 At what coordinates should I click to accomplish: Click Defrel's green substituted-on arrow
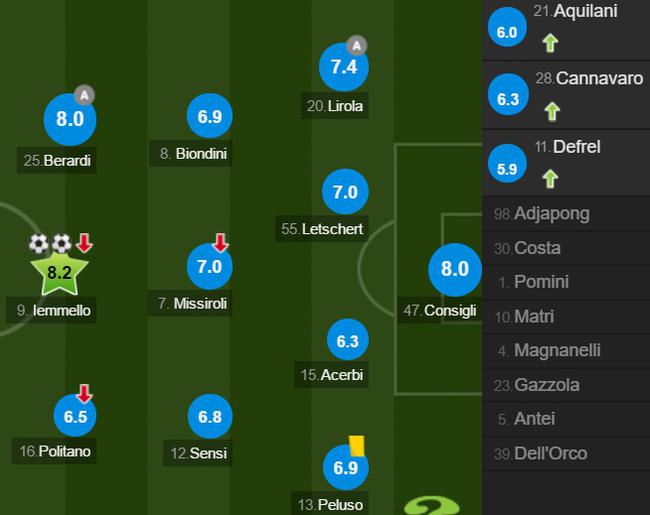pos(551,179)
